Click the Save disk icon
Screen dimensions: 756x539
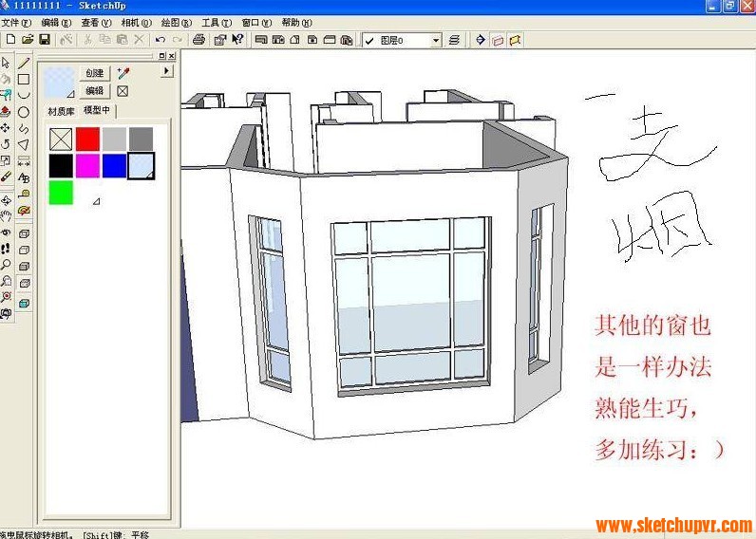pyautogui.click(x=44, y=40)
